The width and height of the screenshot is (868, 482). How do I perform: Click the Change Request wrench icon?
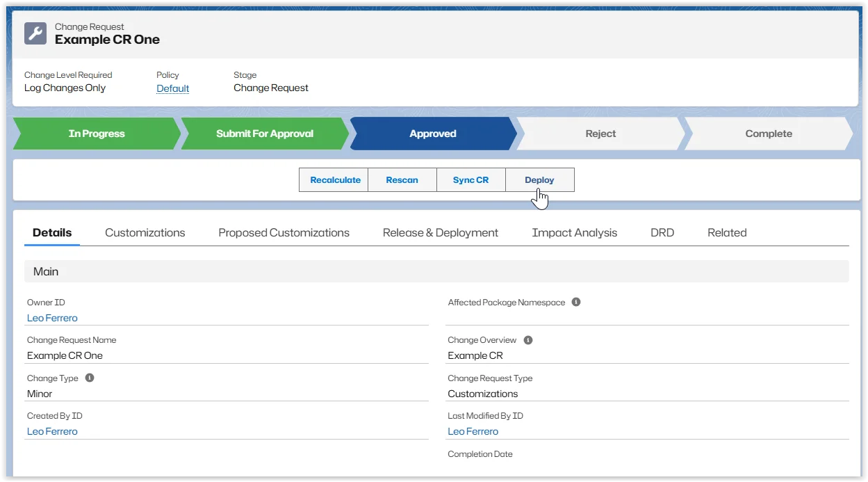pos(35,33)
